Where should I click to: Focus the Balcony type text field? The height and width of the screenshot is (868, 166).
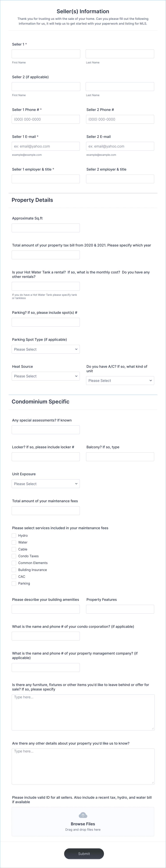[x=120, y=457]
